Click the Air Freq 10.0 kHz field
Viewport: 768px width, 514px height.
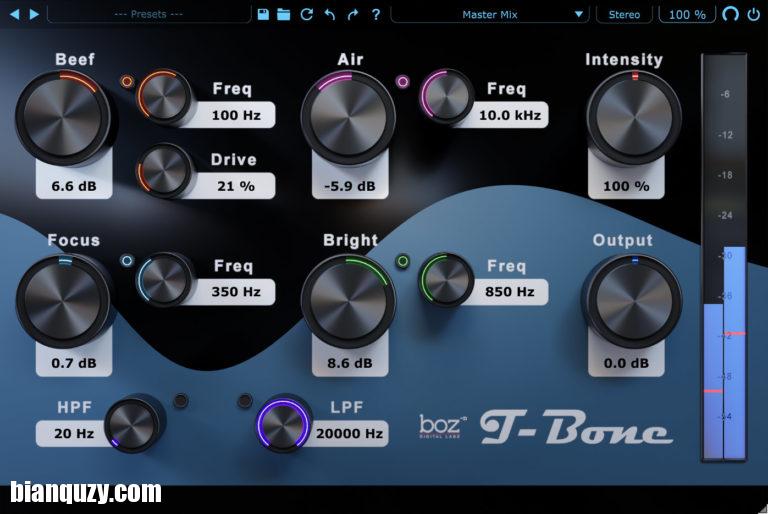(510, 115)
